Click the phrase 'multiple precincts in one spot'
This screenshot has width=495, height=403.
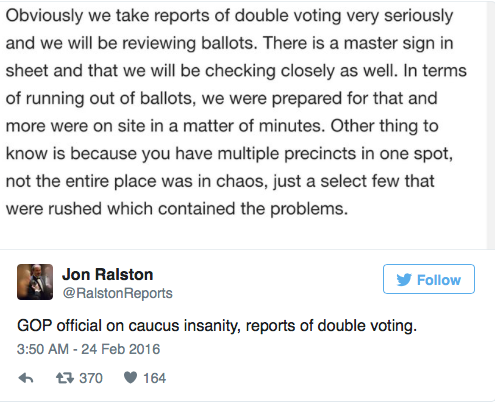[335, 154]
